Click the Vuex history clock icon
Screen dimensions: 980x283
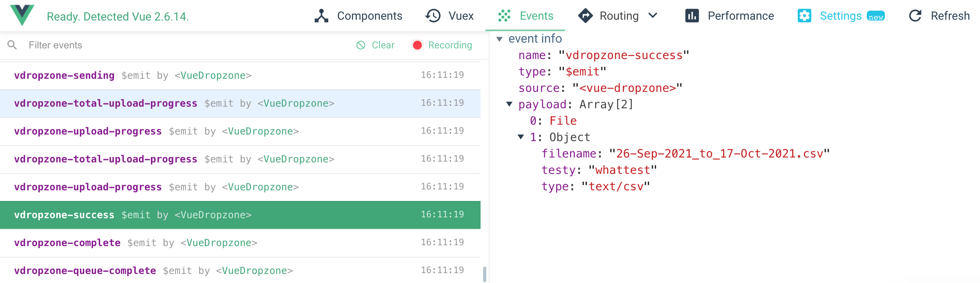433,16
